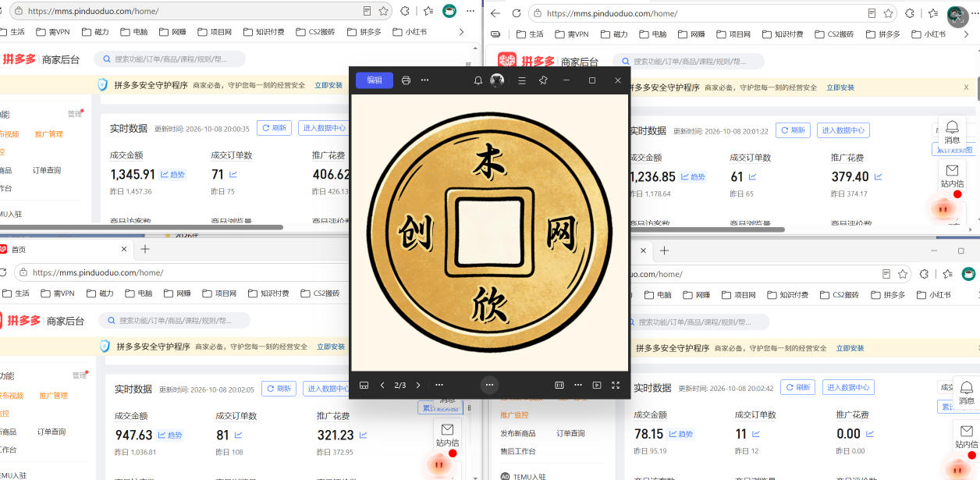
Task: Click the horizontal scrollbar in top-left window
Action: tap(141, 227)
